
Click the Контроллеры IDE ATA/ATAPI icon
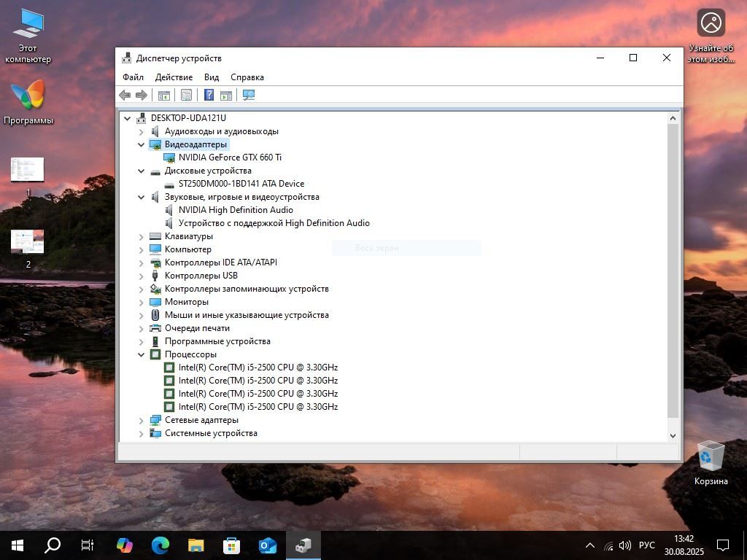pos(155,262)
